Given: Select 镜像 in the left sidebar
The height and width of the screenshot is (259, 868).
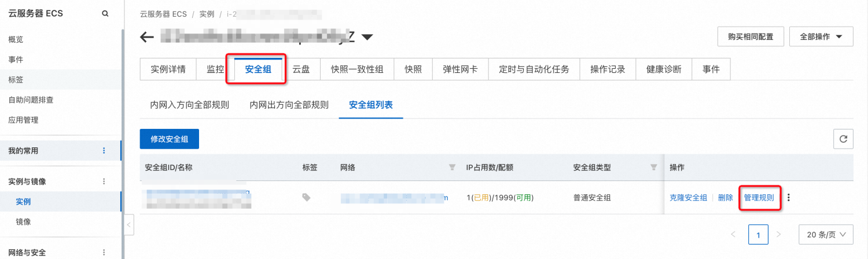Looking at the screenshot, I should click(x=24, y=221).
